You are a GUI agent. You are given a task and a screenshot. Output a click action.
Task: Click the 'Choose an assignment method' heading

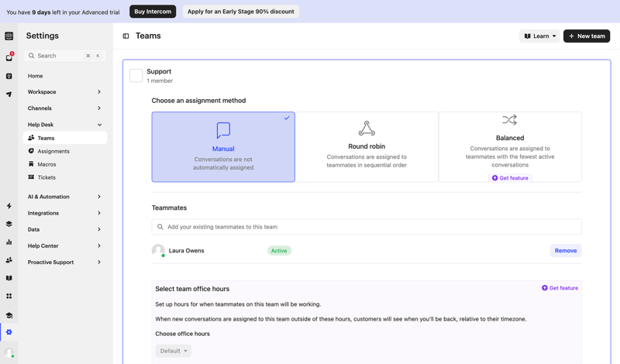click(199, 101)
